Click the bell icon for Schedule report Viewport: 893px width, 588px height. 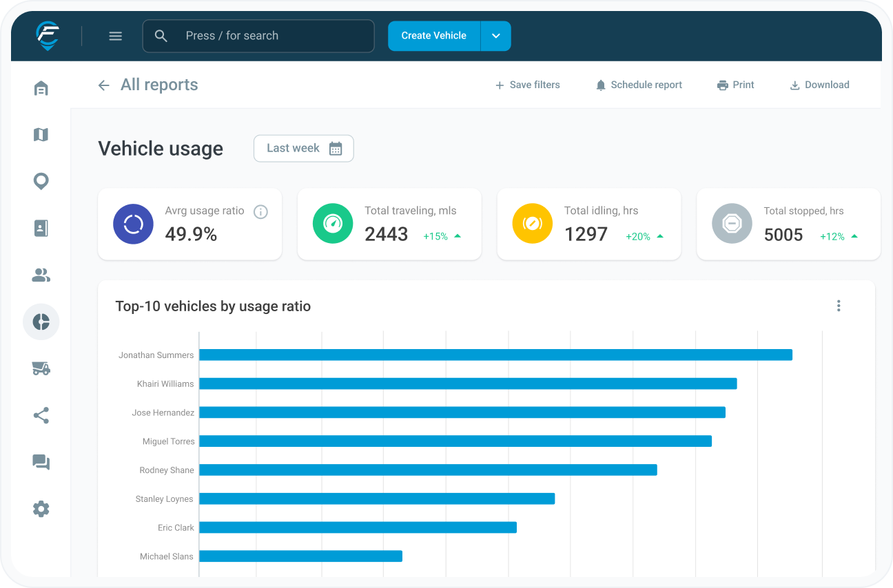tap(601, 85)
